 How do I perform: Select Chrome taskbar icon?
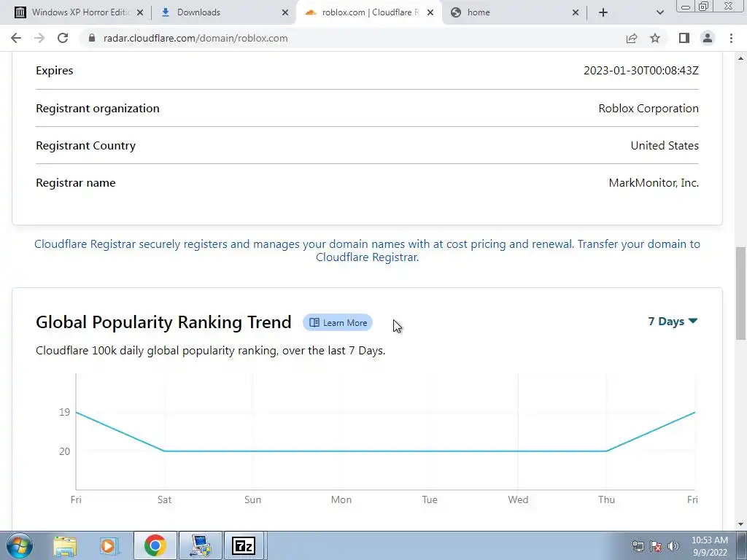(x=155, y=545)
